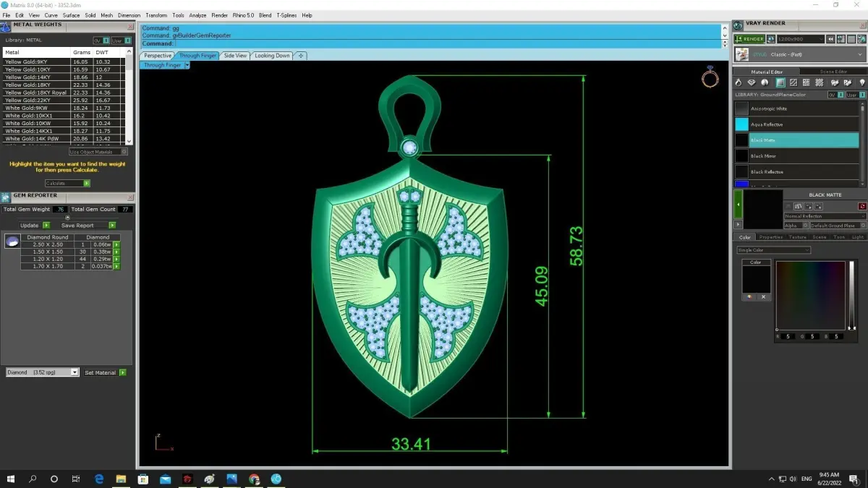Click Save Report in Gem Reporter
The height and width of the screenshot is (488, 868).
pos(88,225)
